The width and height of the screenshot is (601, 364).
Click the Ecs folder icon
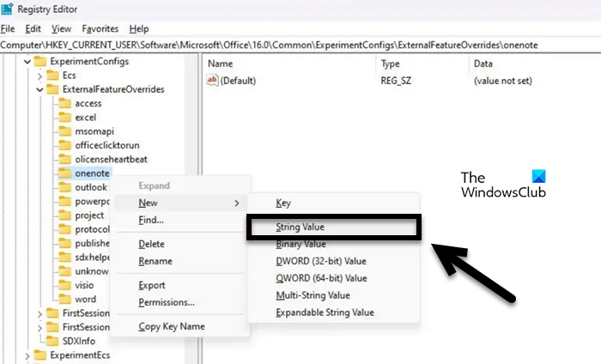click(x=52, y=76)
